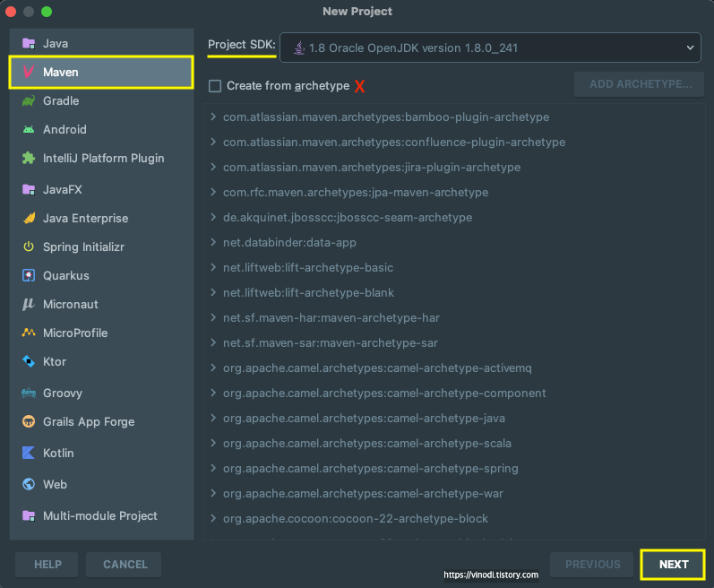This screenshot has height=588, width=714.
Task: Select camel-archetype-spring row text
Action: click(371, 468)
